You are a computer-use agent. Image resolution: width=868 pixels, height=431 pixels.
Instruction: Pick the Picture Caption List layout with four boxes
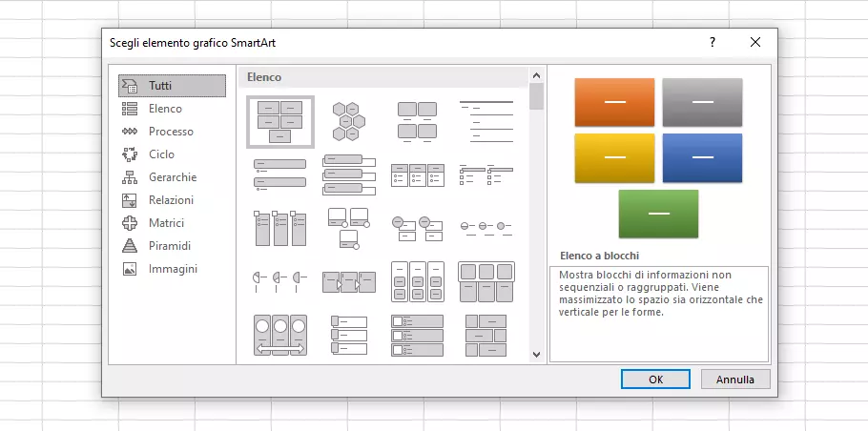click(418, 122)
